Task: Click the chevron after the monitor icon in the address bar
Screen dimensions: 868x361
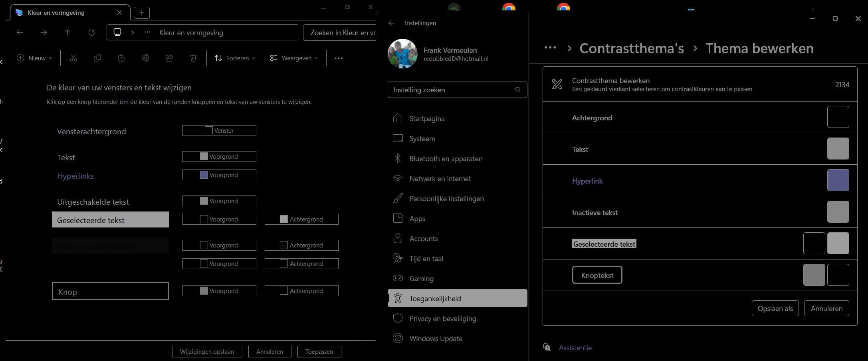Action: (133, 32)
